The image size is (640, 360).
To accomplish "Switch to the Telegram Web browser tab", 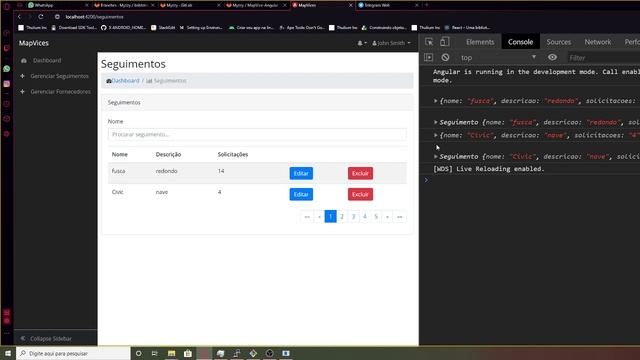I will (388, 5).
